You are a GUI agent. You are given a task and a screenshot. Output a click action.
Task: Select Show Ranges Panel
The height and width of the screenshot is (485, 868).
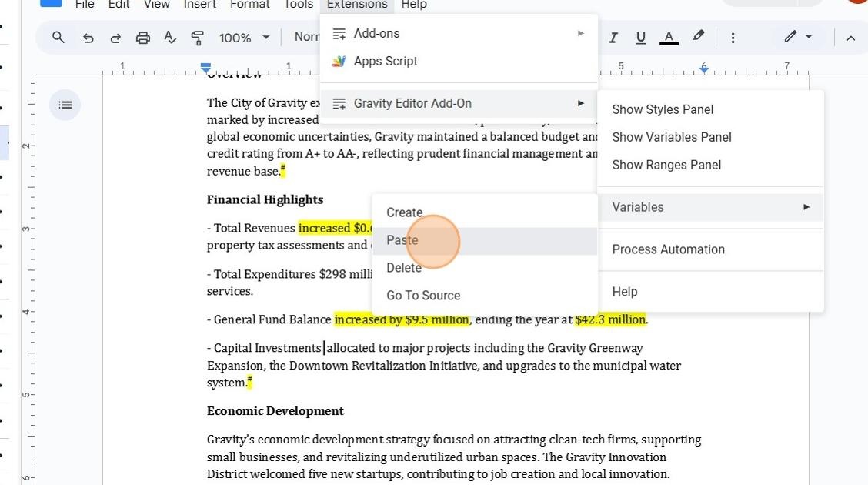pyautogui.click(x=711, y=165)
